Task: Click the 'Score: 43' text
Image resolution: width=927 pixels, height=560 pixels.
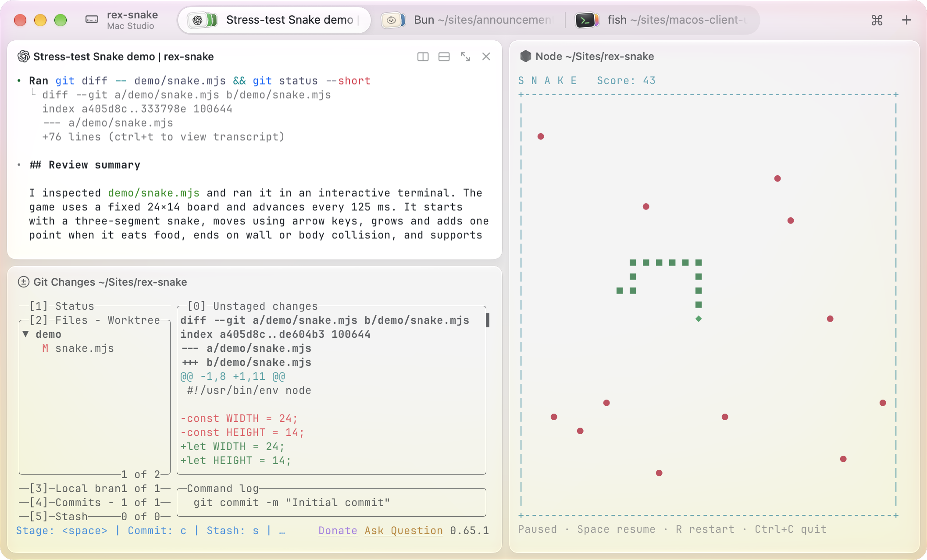Action: (626, 81)
